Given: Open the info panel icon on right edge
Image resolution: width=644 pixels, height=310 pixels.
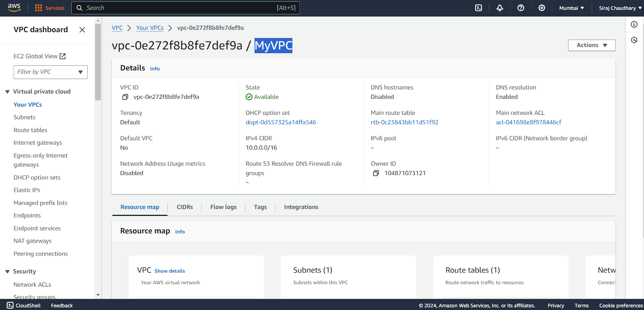Looking at the screenshot, I should pos(634,25).
